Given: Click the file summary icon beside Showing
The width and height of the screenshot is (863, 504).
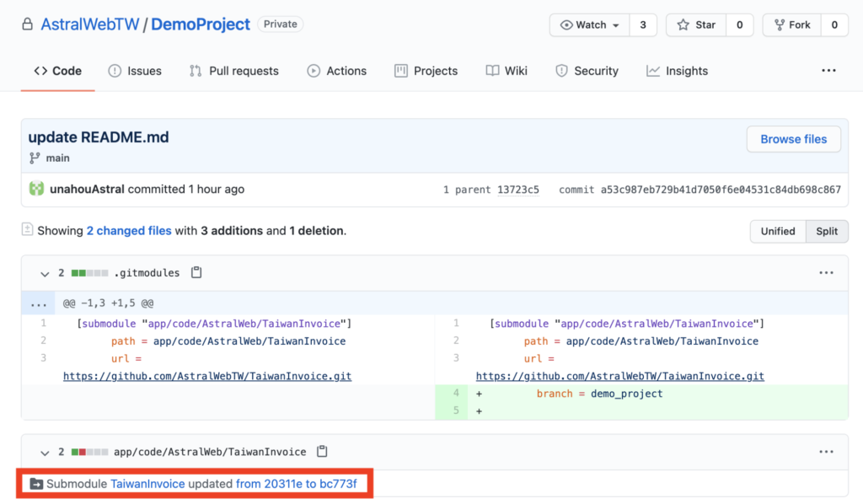Looking at the screenshot, I should 28,230.
